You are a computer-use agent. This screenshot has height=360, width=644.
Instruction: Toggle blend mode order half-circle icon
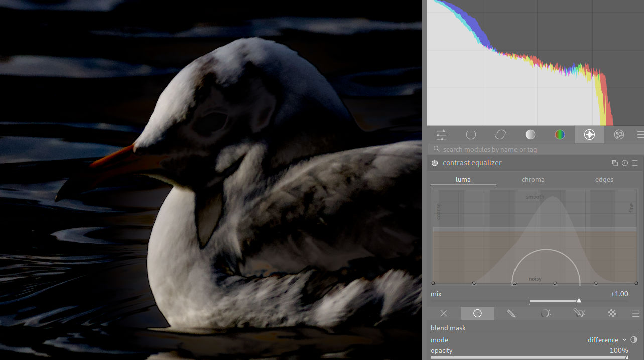tap(634, 340)
